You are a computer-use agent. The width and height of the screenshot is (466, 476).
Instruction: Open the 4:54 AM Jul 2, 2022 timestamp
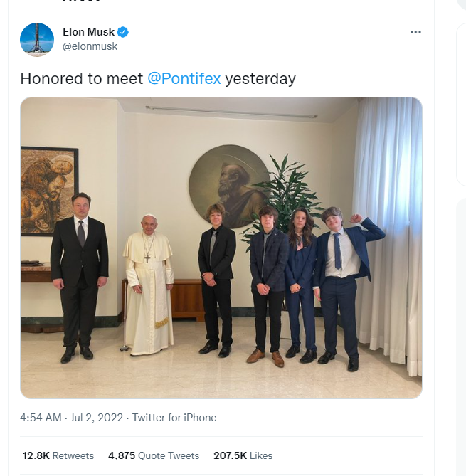click(71, 418)
